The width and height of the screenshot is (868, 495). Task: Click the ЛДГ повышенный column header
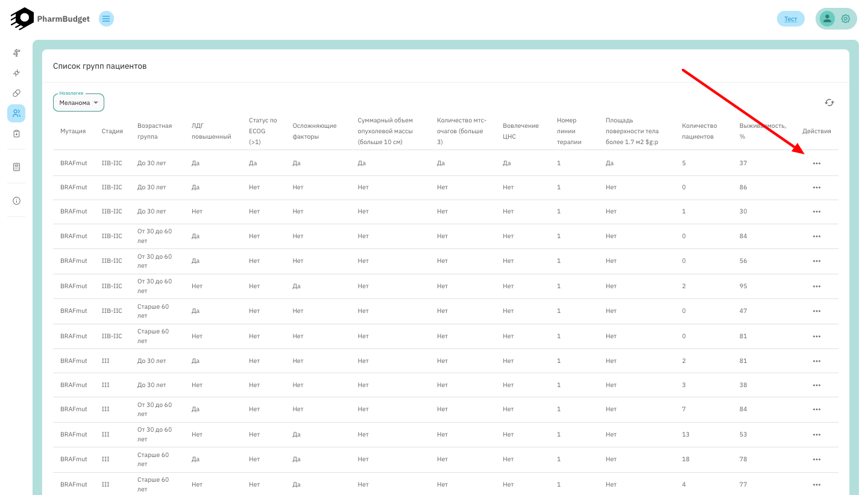[x=211, y=131]
